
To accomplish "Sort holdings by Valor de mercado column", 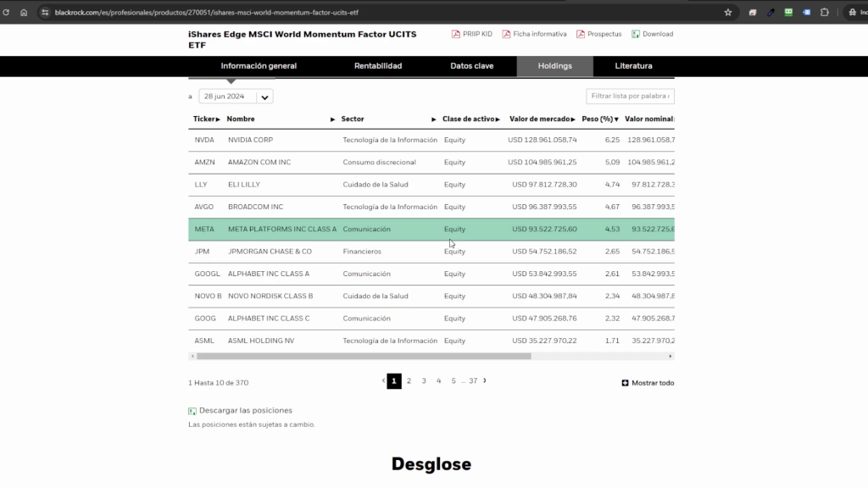I will tap(542, 119).
